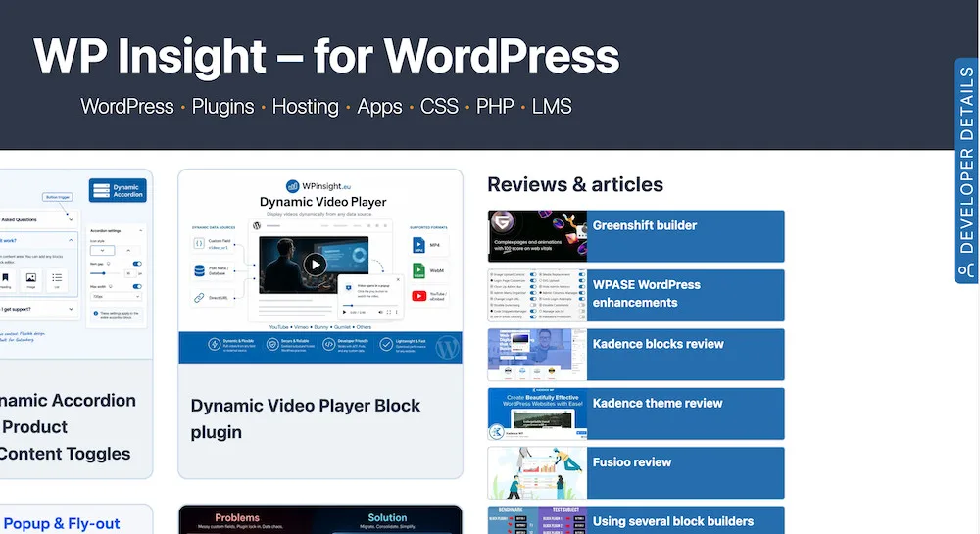Open the Fusioo review article
The height and width of the screenshot is (534, 980).
pyautogui.click(x=632, y=462)
